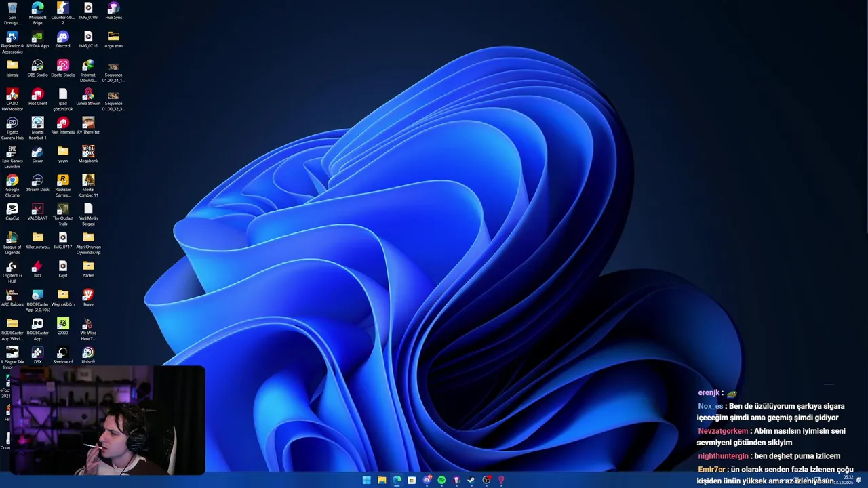Select the Ubisoft desktop shortcut
Viewport: 868px width, 488px height.
[x=88, y=355]
